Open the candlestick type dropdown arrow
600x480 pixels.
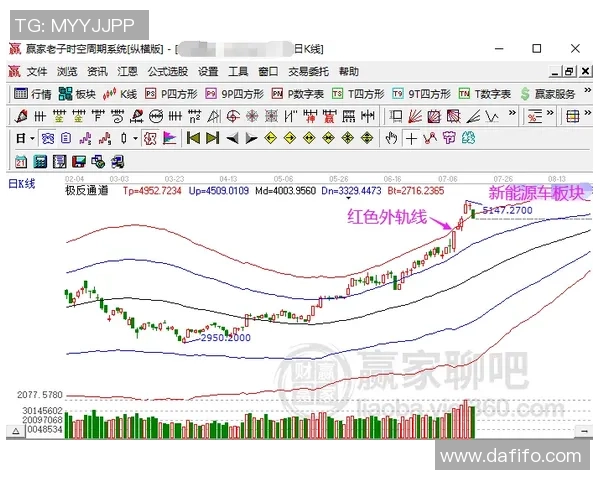135,138
